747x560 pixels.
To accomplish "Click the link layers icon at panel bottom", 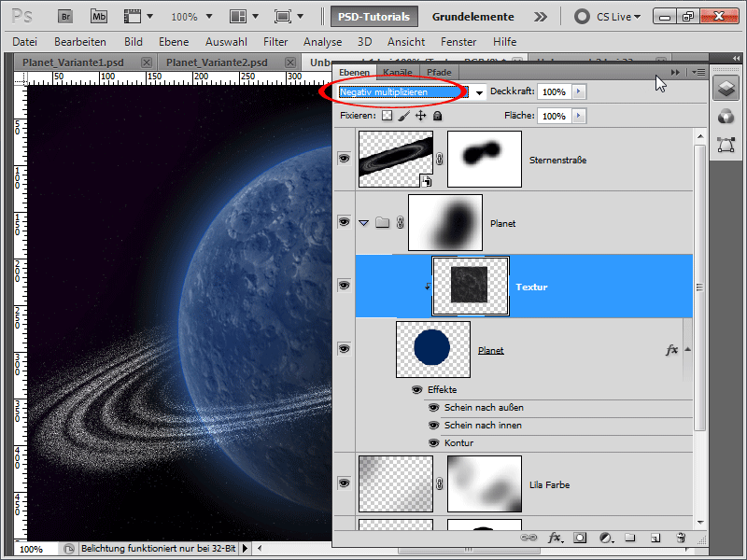I will 529,538.
